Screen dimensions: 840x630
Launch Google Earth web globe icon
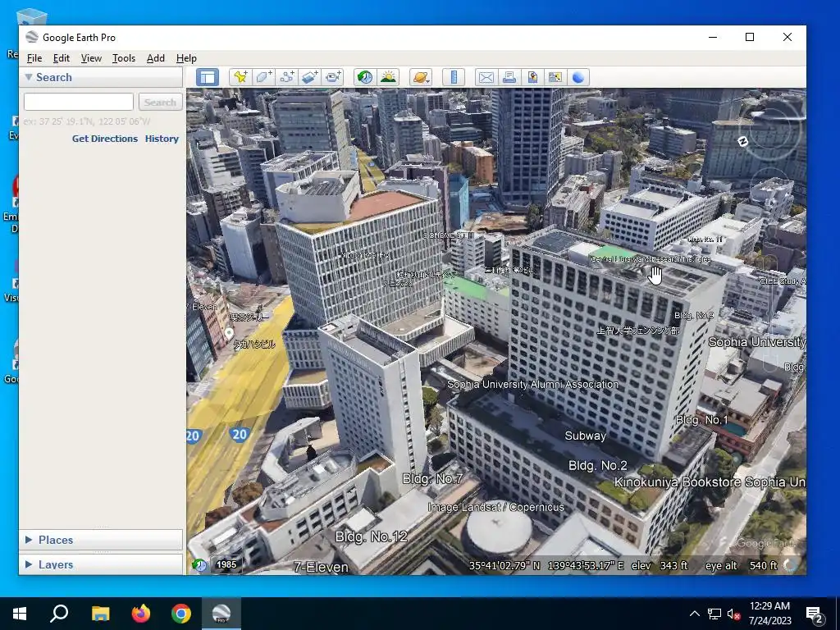[578, 77]
